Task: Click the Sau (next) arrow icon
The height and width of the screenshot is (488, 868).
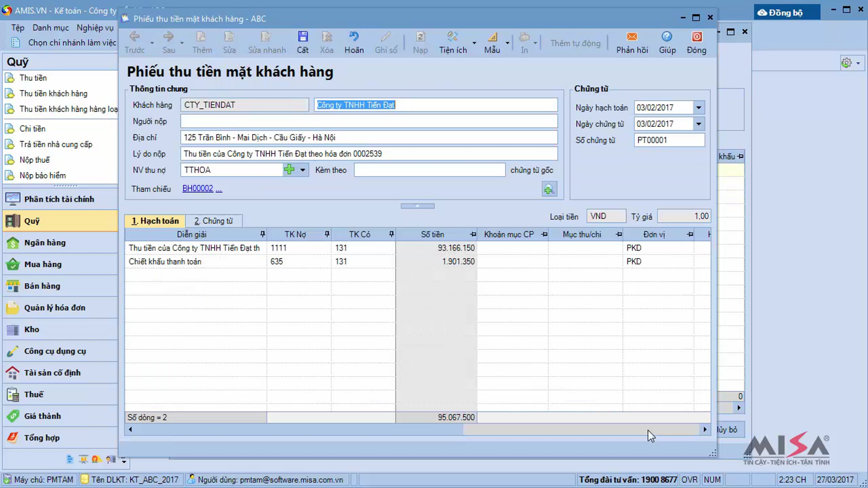Action: pyautogui.click(x=168, y=37)
